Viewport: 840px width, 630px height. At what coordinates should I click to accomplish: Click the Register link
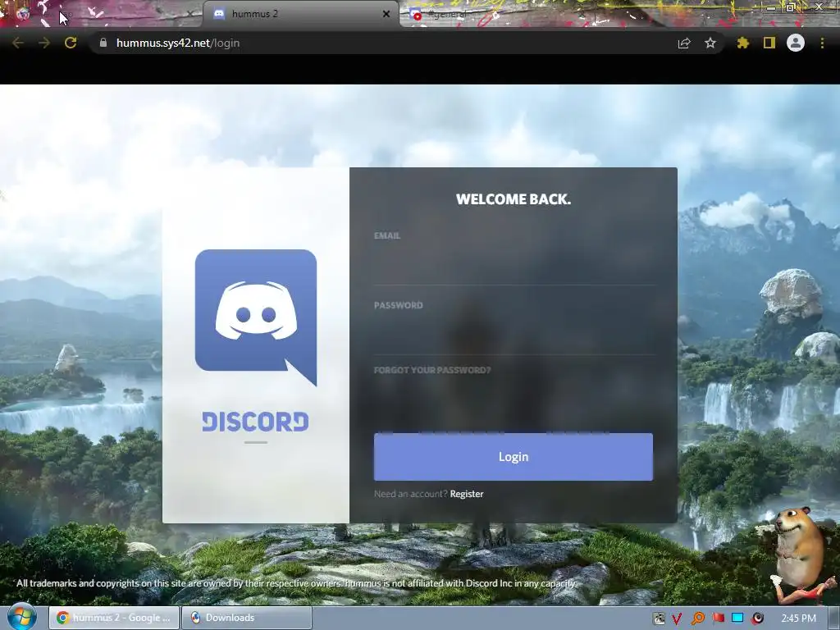[x=467, y=494]
